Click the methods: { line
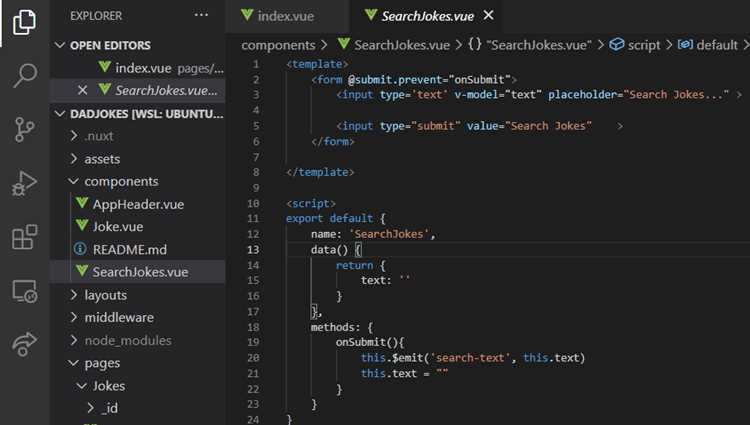 342,327
